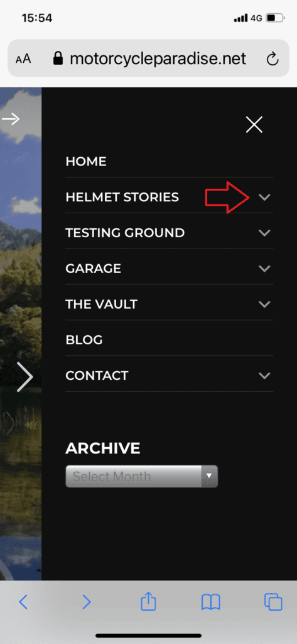Image resolution: width=297 pixels, height=644 pixels.
Task: Tap the white right arrow above the photo
Action: [x=11, y=119]
